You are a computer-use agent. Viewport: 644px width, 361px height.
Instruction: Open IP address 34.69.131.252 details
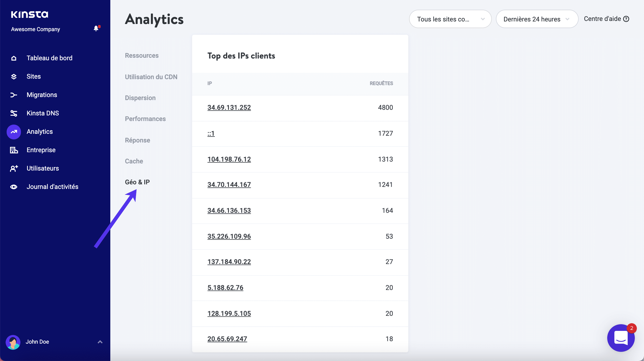pos(229,107)
